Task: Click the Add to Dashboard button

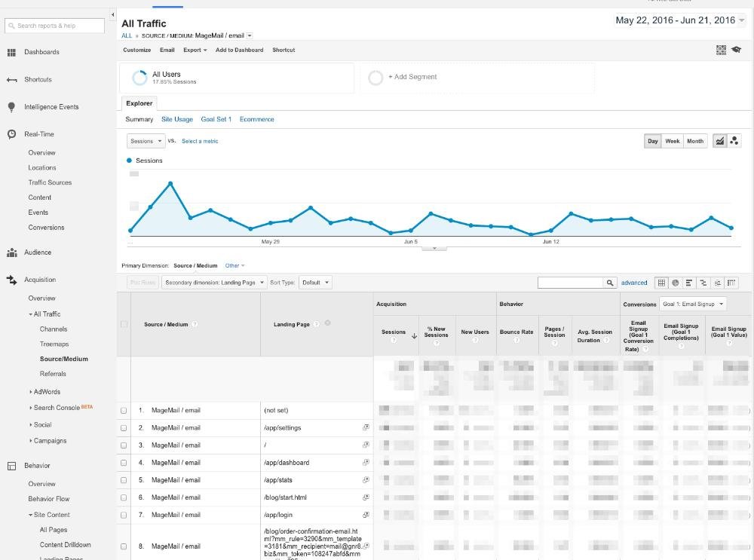Action: (239, 50)
